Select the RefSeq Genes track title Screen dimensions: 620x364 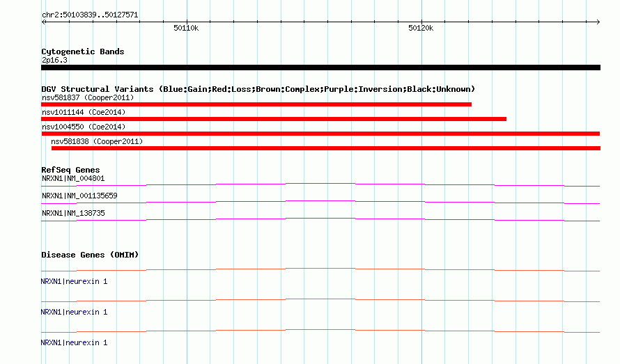point(70,170)
